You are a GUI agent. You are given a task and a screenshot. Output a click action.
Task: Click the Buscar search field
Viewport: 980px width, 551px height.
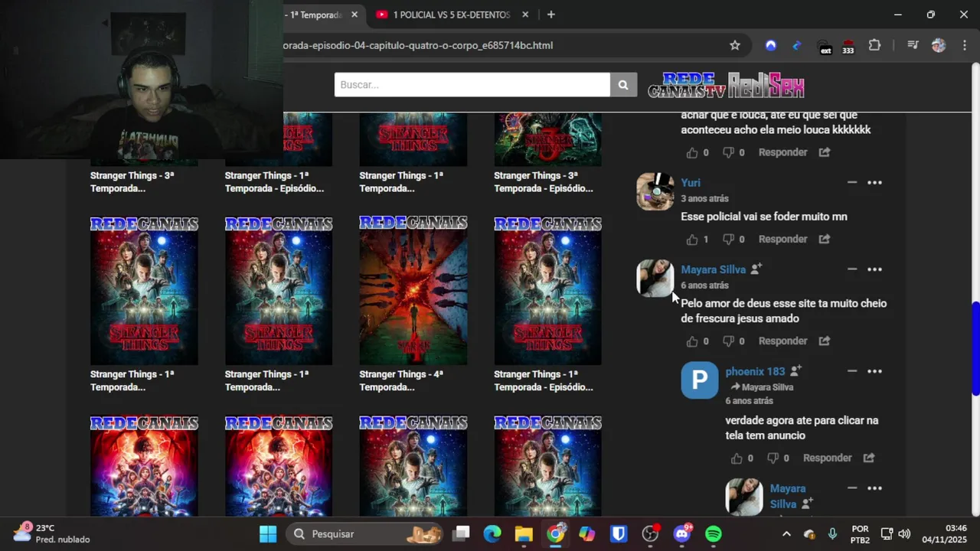(472, 85)
